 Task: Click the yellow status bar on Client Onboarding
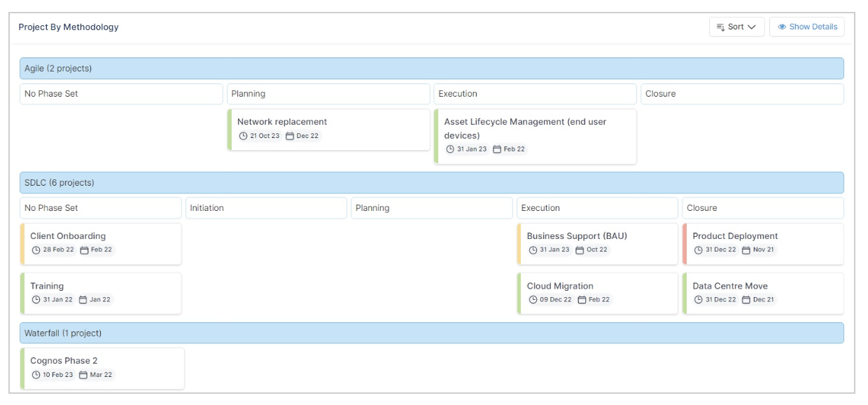click(x=22, y=244)
